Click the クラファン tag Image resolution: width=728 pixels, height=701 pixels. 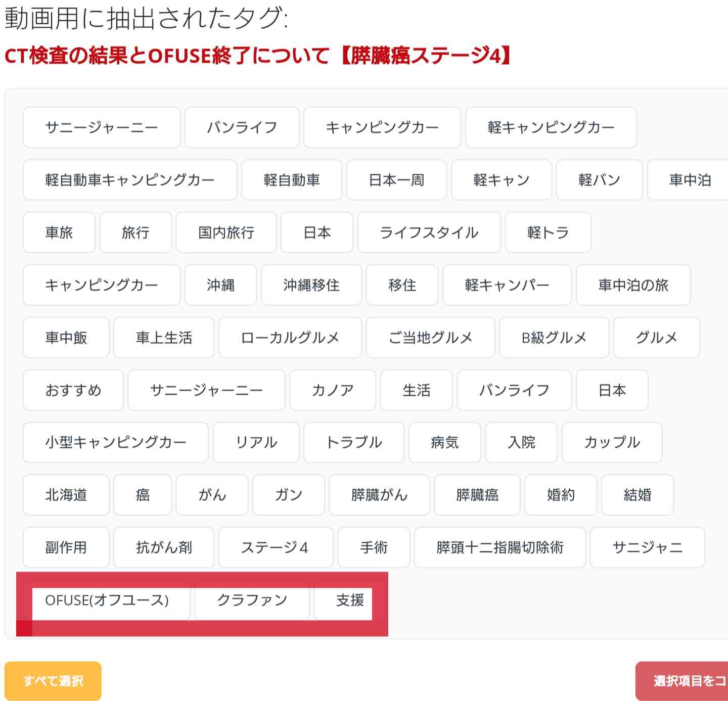(x=252, y=600)
